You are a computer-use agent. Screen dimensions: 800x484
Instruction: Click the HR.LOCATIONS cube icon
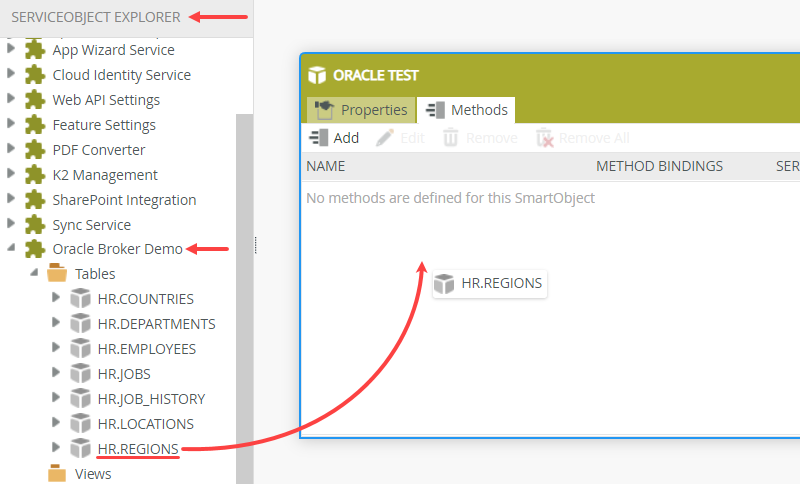(80, 423)
